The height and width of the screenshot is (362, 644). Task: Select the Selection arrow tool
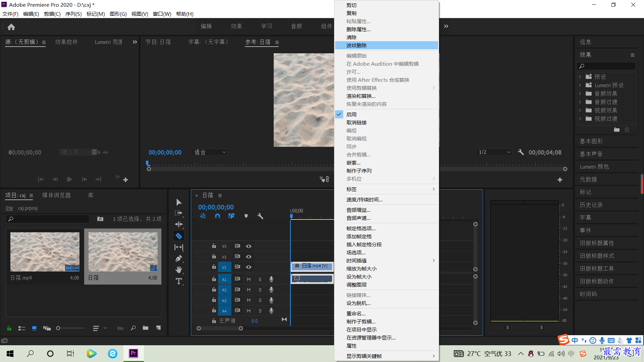pyautogui.click(x=179, y=202)
